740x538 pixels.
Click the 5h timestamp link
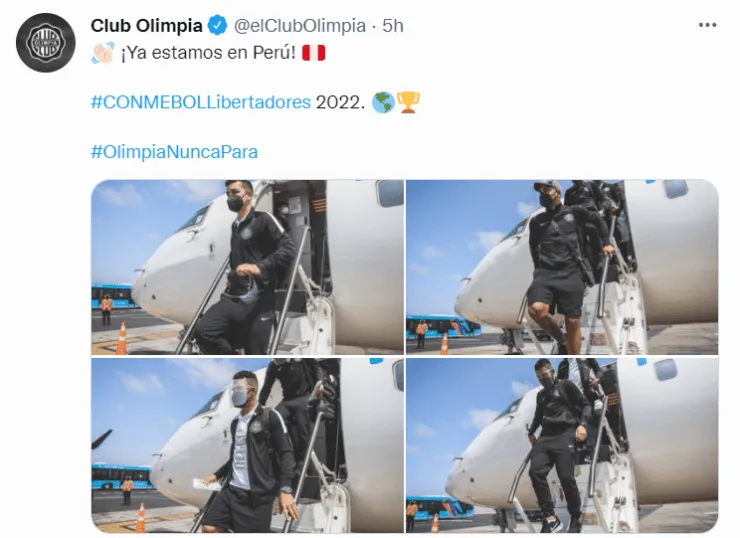click(x=393, y=25)
